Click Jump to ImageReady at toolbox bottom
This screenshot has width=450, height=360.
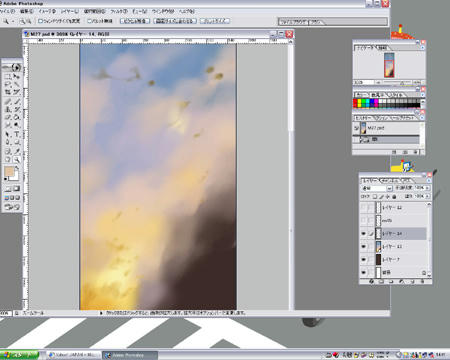12,207
